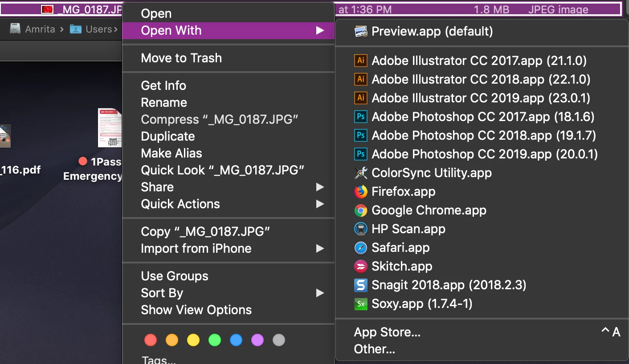
Task: Click Adobe Photoshop CC 2017 icon
Action: (361, 117)
